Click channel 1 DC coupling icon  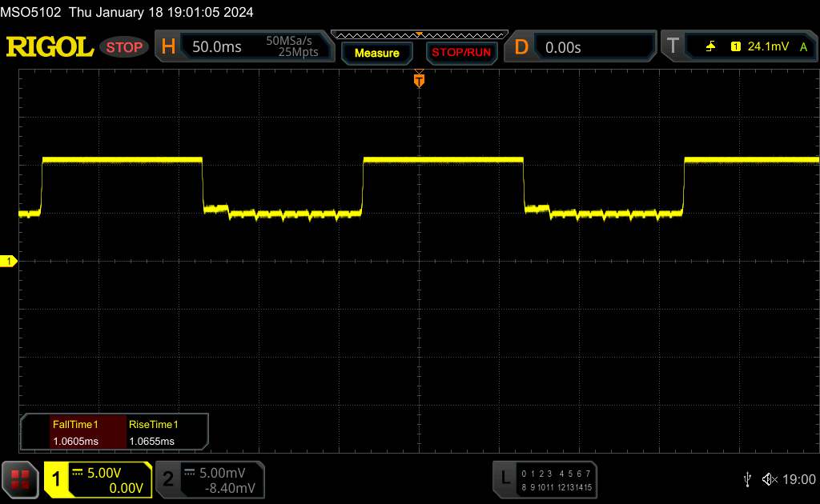pos(78,472)
